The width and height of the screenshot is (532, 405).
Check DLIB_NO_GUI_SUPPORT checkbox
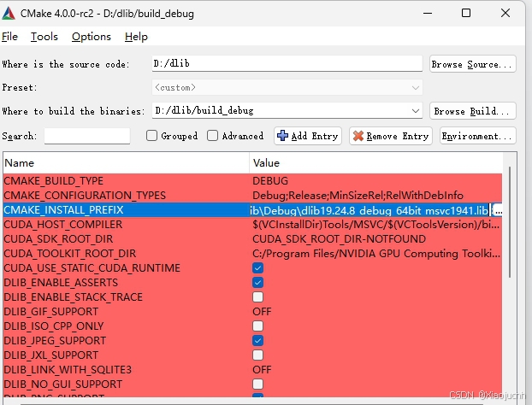pyautogui.click(x=257, y=384)
